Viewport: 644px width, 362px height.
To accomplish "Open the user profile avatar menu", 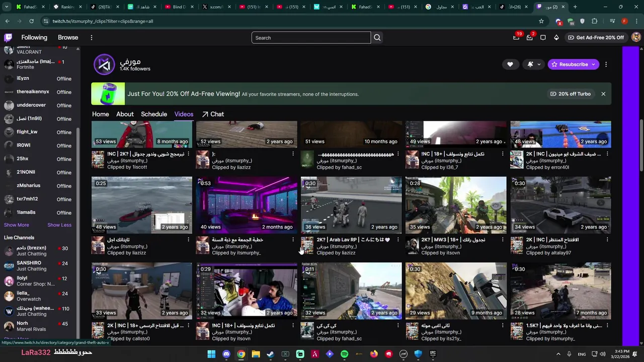I will click(636, 38).
